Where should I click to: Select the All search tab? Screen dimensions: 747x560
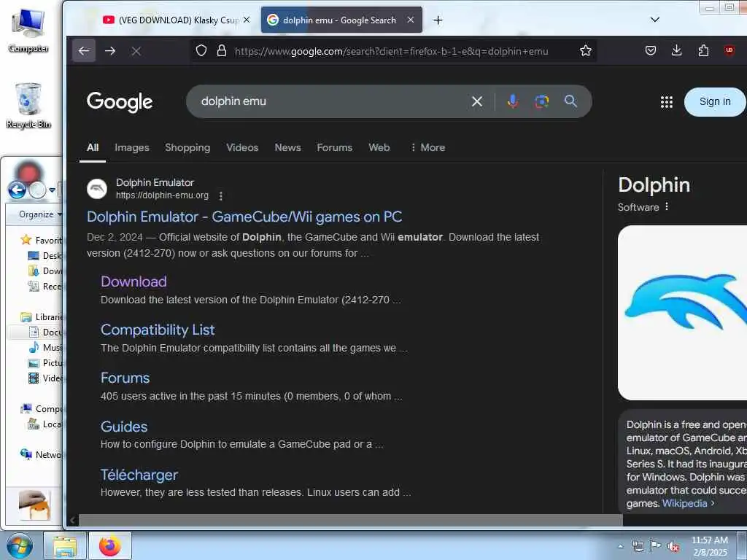click(x=93, y=147)
